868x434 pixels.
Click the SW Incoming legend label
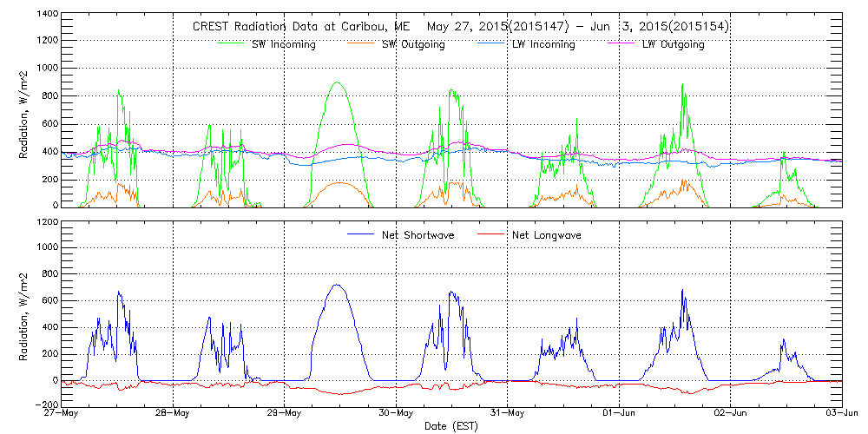(281, 44)
